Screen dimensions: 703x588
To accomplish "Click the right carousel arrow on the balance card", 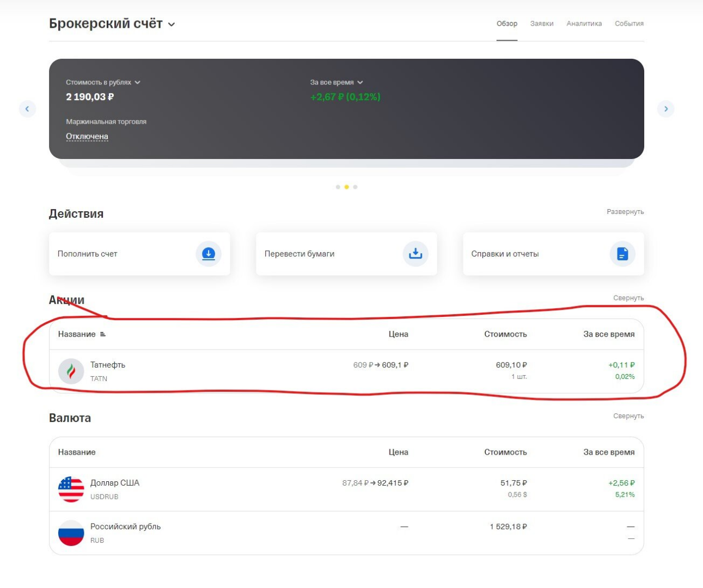I will tap(666, 109).
